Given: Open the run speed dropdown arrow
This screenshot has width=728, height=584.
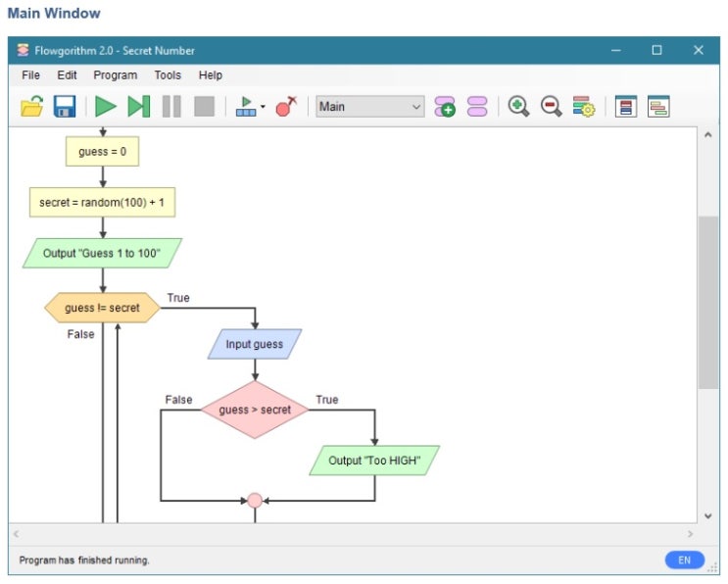Looking at the screenshot, I should 263,108.
